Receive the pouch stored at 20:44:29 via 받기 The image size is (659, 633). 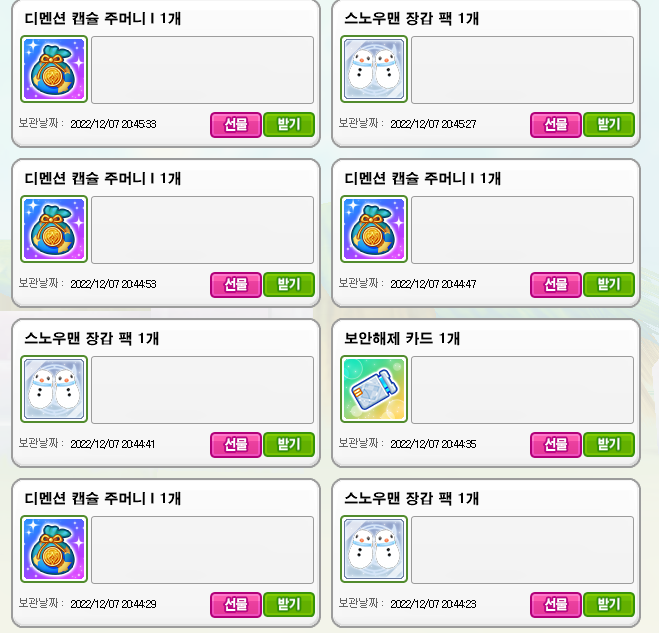tap(289, 604)
